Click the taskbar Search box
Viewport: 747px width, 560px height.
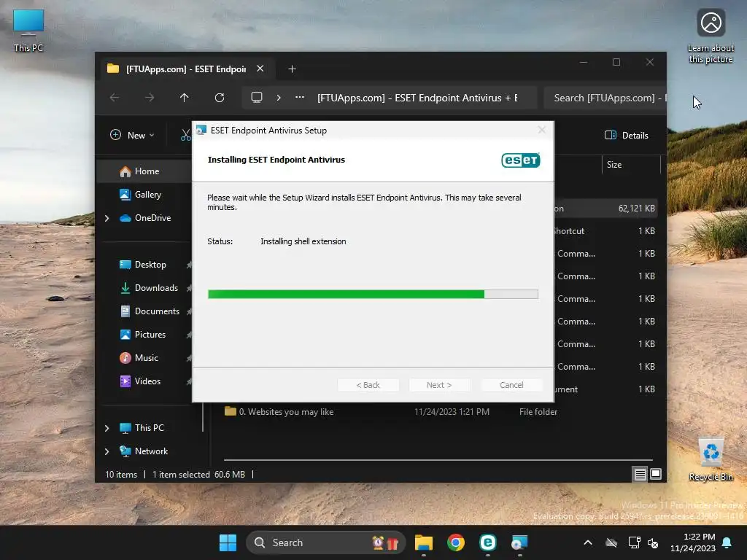click(326, 542)
